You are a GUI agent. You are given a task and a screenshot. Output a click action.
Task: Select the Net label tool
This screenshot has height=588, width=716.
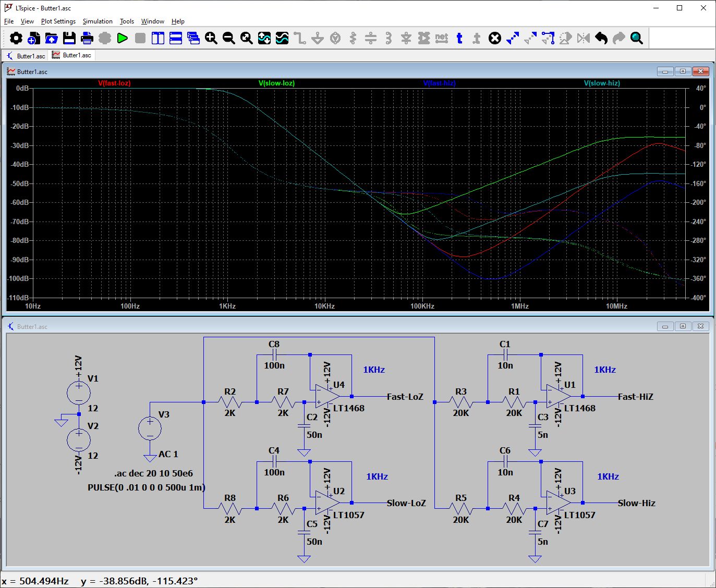[442, 38]
